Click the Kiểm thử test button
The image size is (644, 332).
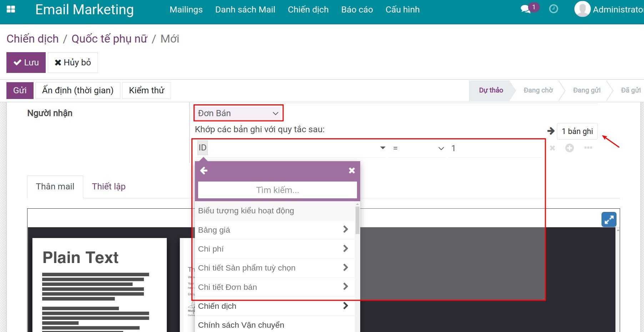(x=146, y=90)
